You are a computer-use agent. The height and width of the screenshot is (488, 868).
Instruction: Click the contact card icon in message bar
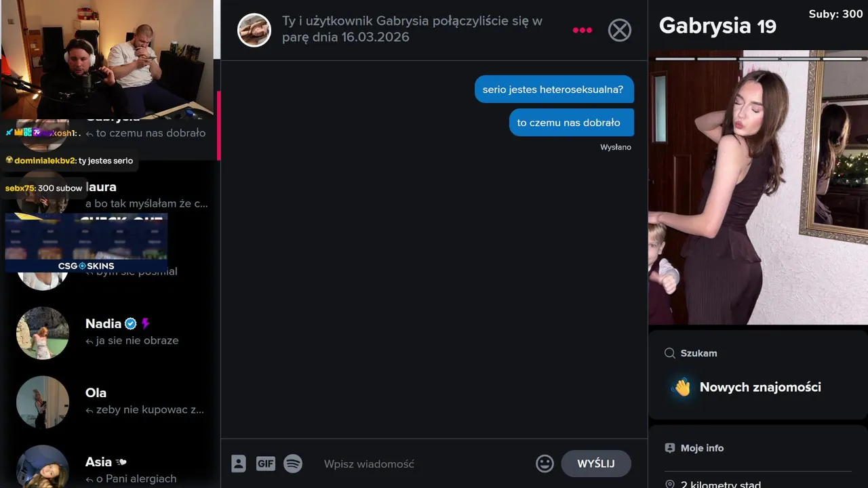tap(239, 464)
